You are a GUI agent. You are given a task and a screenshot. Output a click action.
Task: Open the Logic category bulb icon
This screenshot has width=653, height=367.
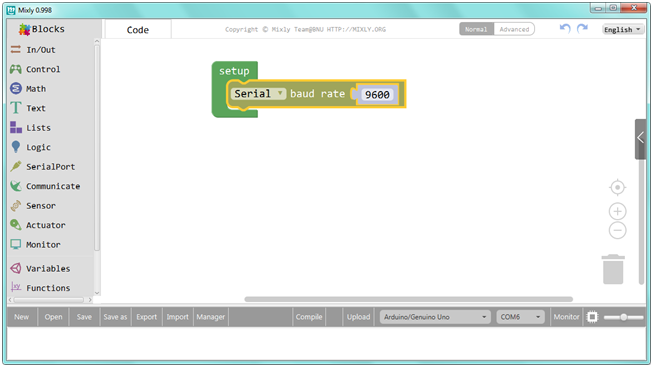(15, 147)
